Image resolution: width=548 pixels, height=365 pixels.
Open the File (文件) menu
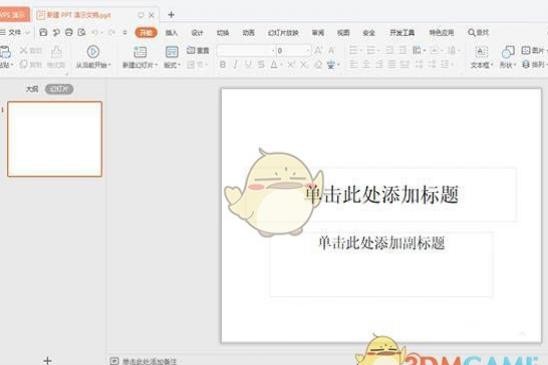(x=15, y=33)
